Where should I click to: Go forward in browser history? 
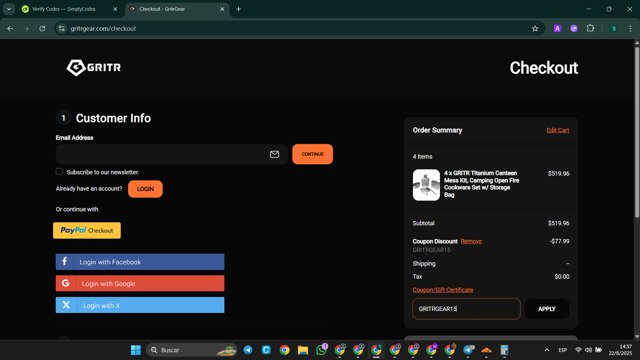[26, 29]
